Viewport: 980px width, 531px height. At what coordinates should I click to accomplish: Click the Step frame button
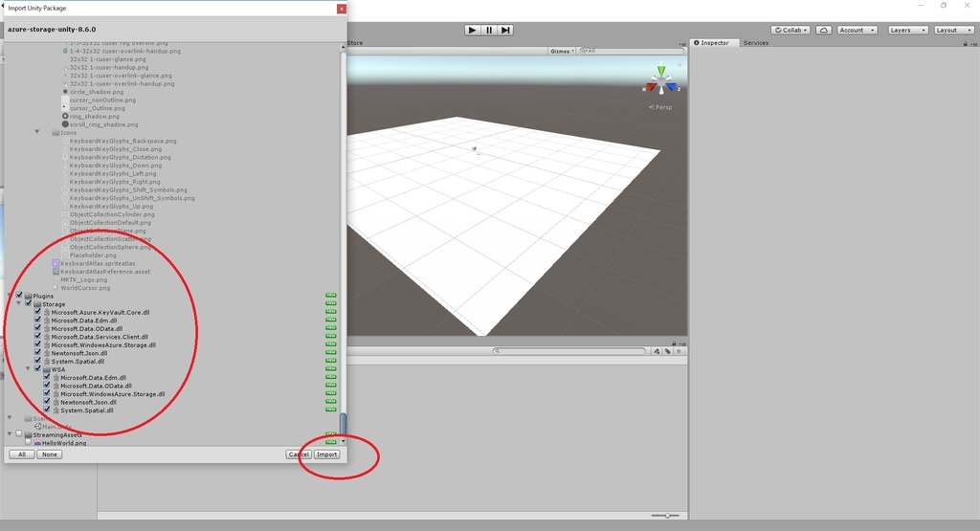tap(505, 30)
